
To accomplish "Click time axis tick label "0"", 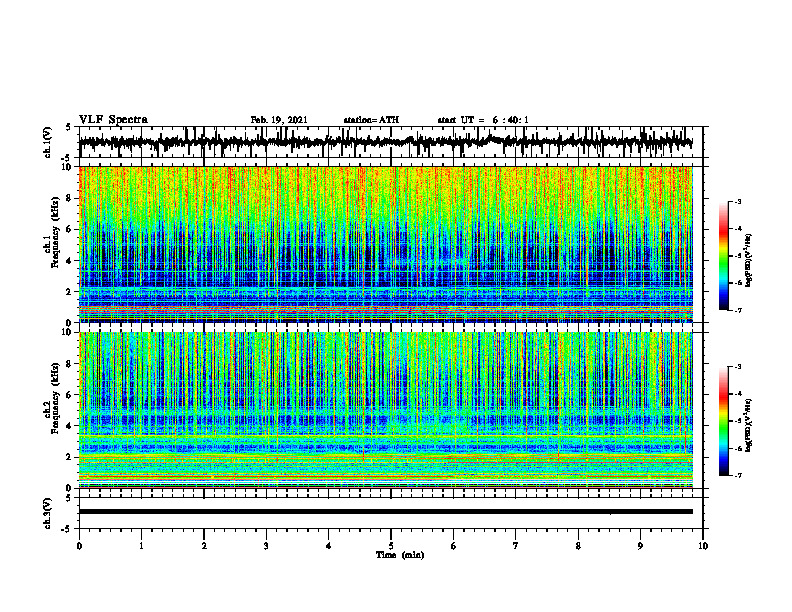I will tap(79, 546).
